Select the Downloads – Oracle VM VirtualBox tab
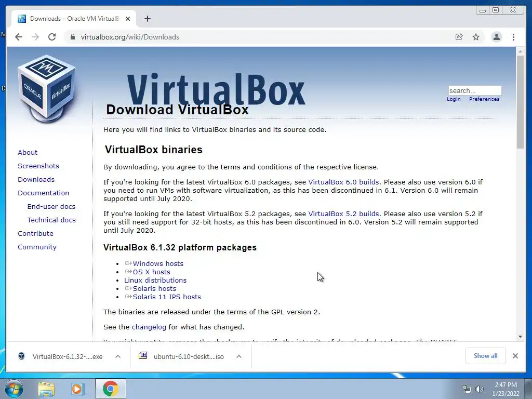532x399 pixels. pyautogui.click(x=74, y=19)
